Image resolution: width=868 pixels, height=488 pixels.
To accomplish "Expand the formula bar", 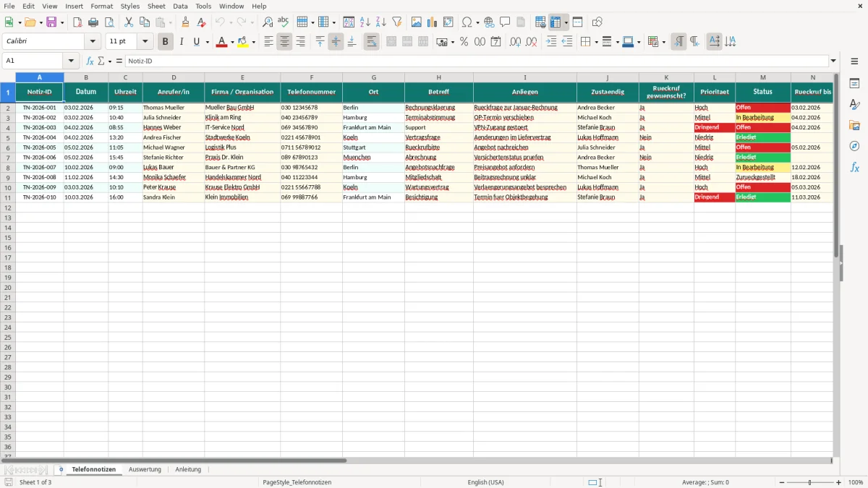I will (833, 61).
